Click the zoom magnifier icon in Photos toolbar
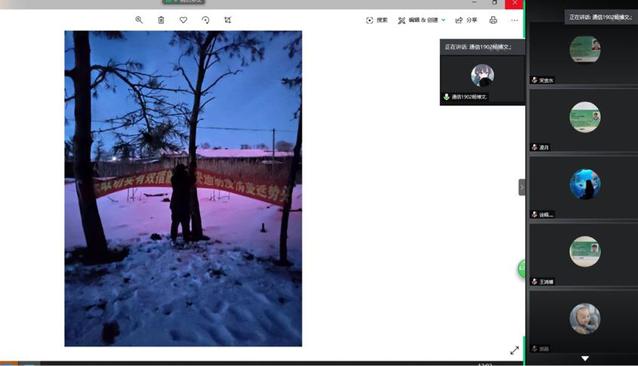The height and width of the screenshot is (366, 638). tap(139, 20)
